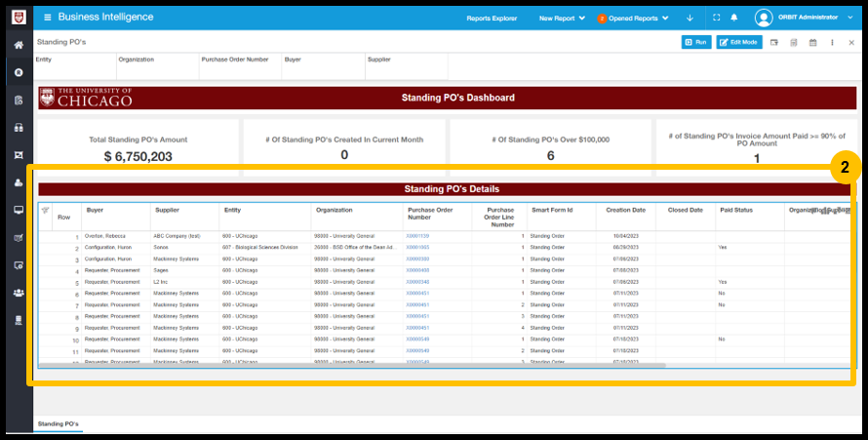Open the three-dot more options menu
The width and height of the screenshot is (868, 440).
point(832,43)
